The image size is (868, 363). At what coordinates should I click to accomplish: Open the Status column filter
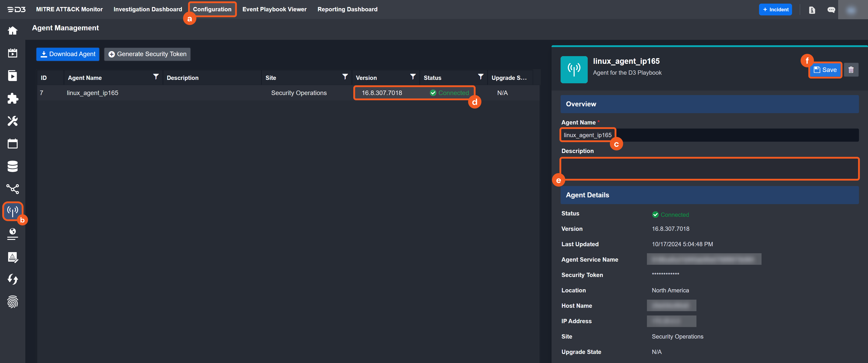[481, 77]
